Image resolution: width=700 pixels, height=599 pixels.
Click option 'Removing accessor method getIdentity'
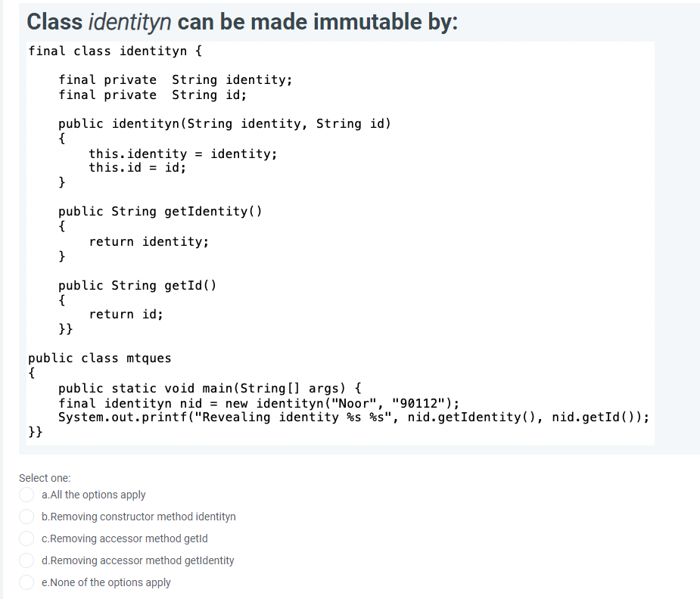138,560
